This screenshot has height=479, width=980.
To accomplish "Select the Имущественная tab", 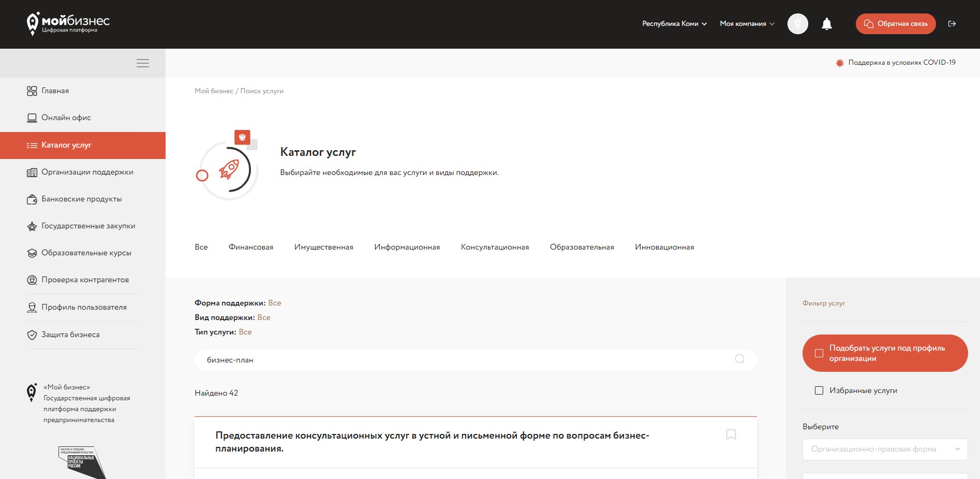I will pyautogui.click(x=324, y=247).
